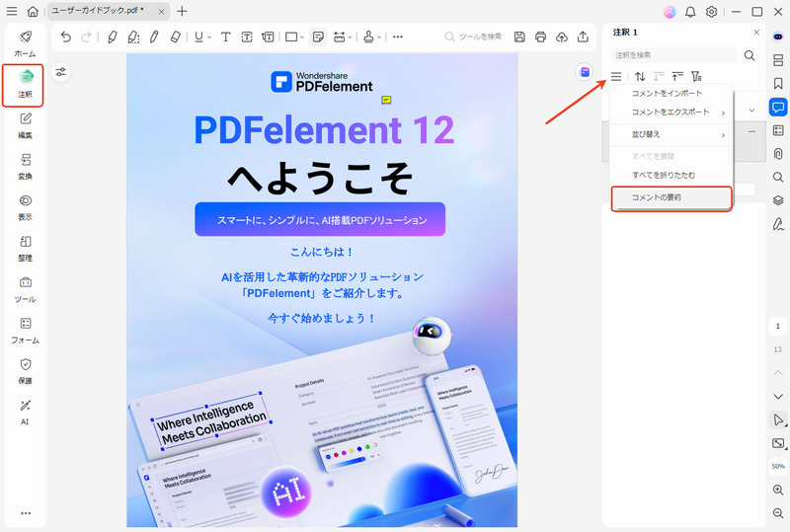
Task: Open the コメントをエクスポート submenu
Action: (x=671, y=113)
